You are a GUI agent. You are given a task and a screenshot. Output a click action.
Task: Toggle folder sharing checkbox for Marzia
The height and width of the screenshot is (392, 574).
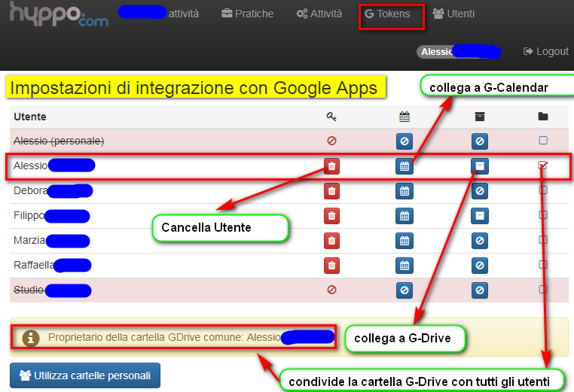click(x=543, y=240)
